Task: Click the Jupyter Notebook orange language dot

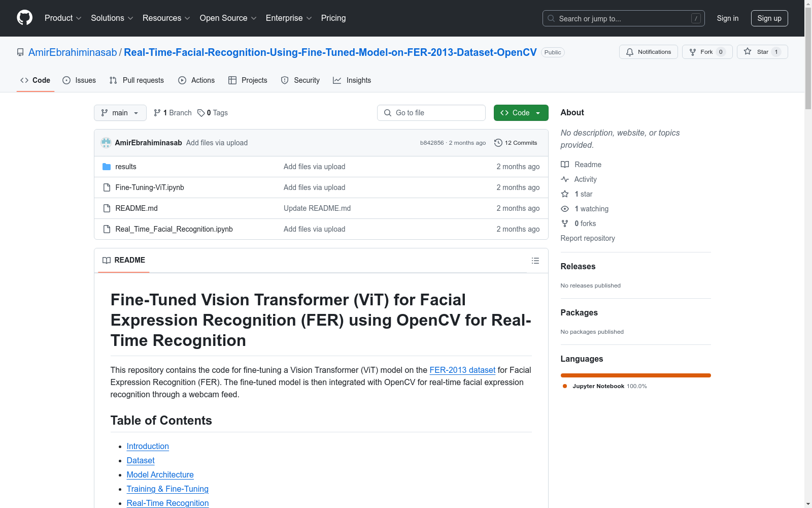Action: [565, 386]
